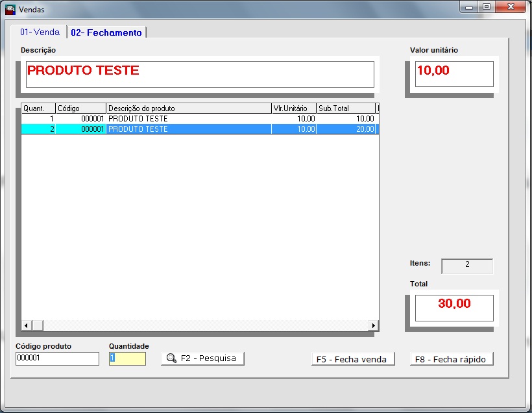
Task: Select the 01- Venda tab
Action: tap(40, 32)
